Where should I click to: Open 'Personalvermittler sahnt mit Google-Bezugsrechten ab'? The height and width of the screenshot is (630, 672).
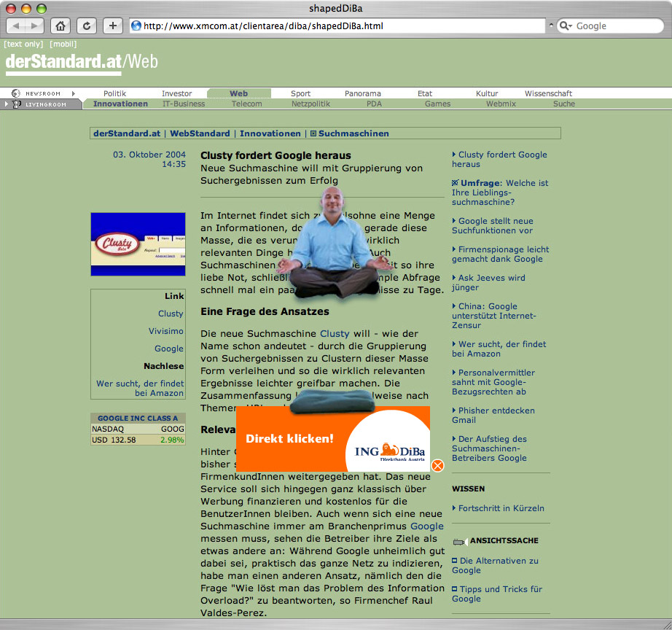pyautogui.click(x=493, y=382)
